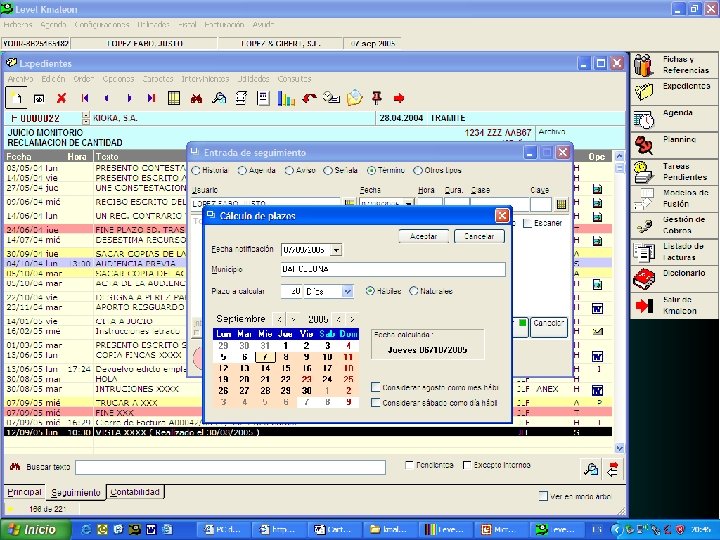Image resolution: width=720 pixels, height=540 pixels.
Task: Click the red curved undo arrow icon
Action: pos(309,98)
